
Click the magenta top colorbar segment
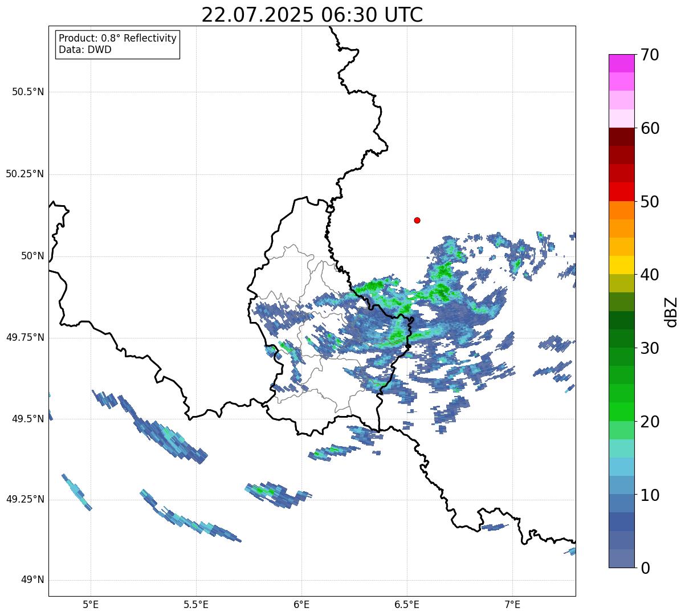621,63
